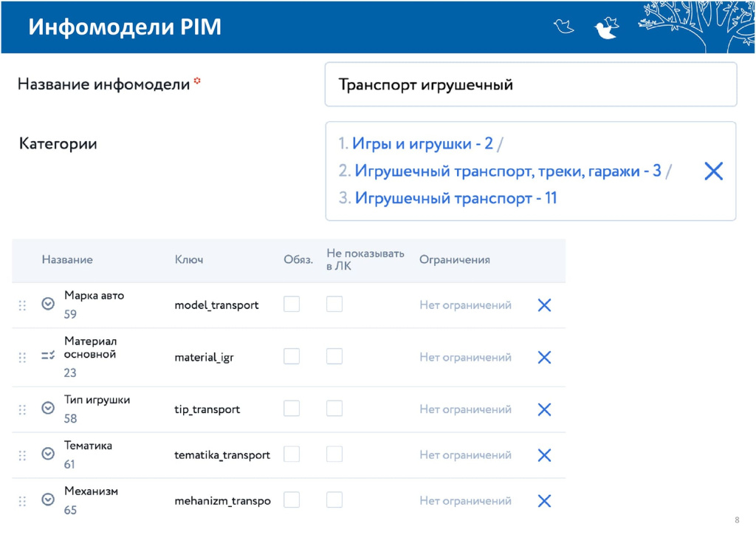Delete the Тематика attribute row
Screen dimensions: 756x535
click(x=544, y=455)
